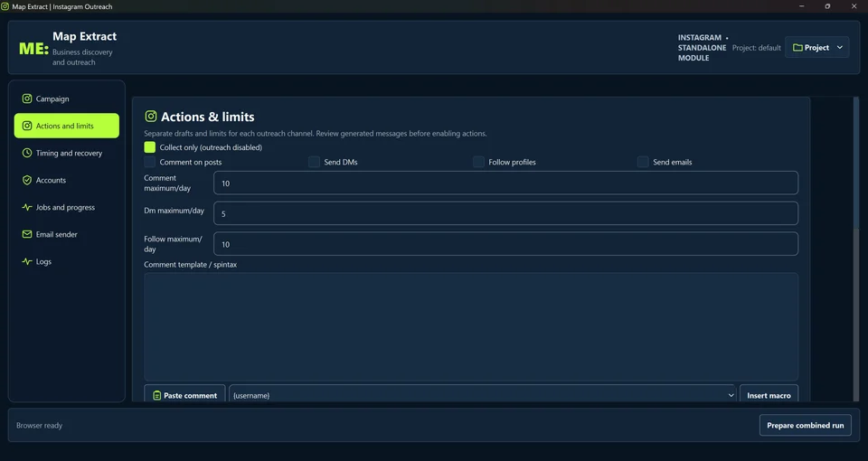Open the Campaign section

tap(66, 99)
